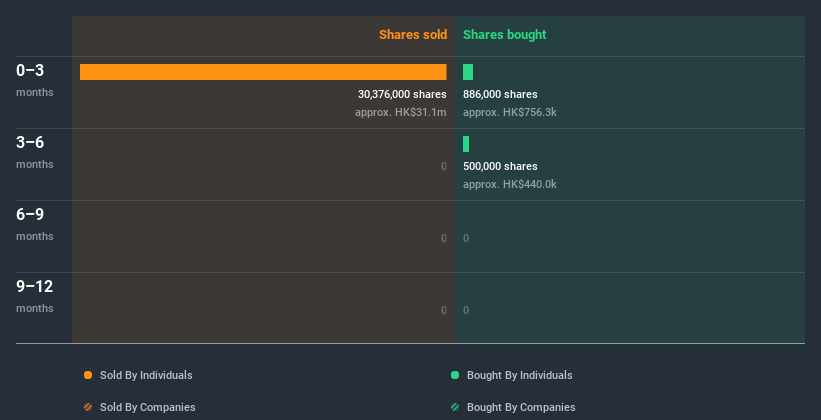
Task: Click the approx. HK$31.1m value
Action: [401, 113]
